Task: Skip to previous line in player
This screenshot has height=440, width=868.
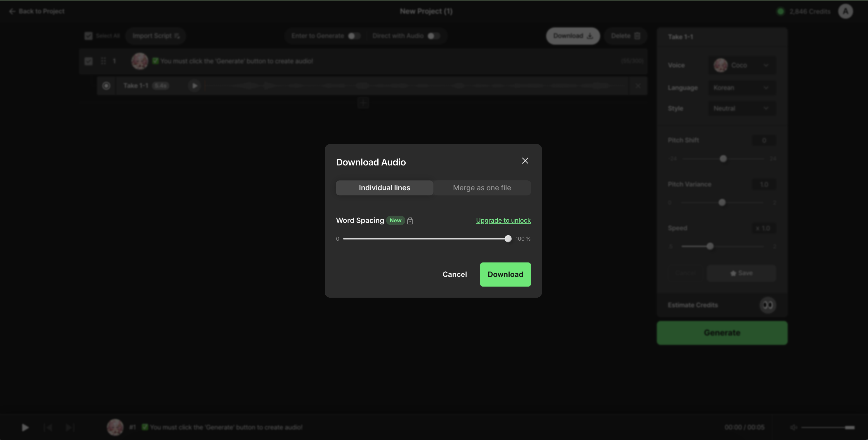Action: tap(48, 427)
